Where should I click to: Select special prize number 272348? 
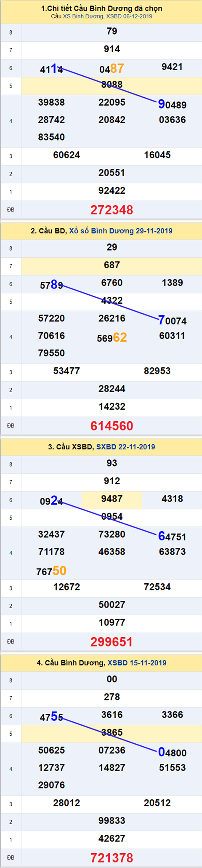click(112, 210)
